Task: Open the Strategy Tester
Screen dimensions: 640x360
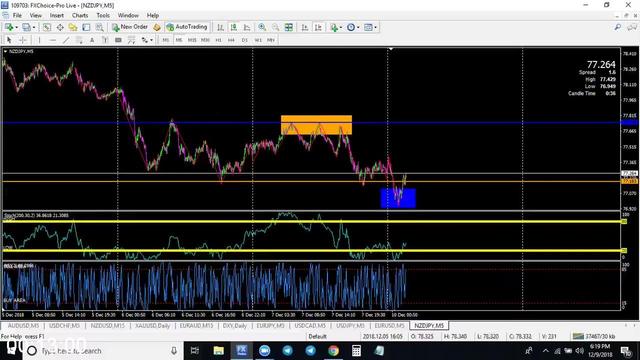Action: pos(99,27)
